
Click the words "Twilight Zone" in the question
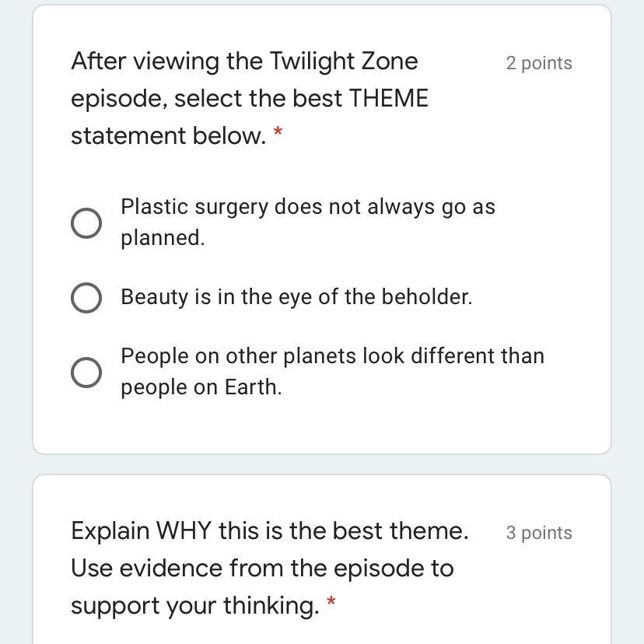[344, 61]
